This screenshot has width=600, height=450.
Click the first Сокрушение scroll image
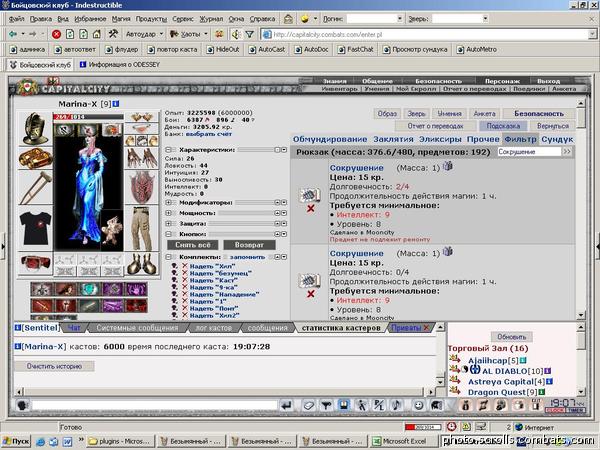(x=309, y=194)
